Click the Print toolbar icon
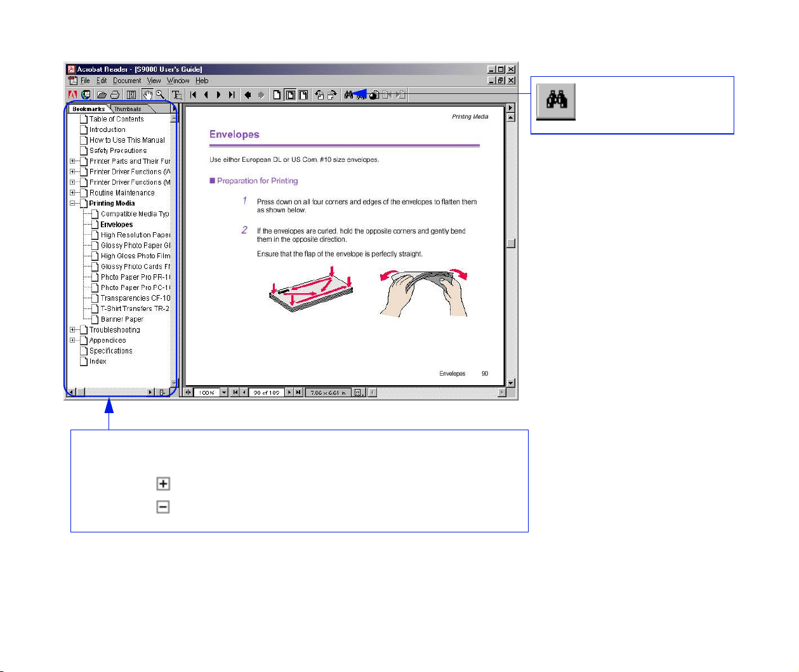The image size is (799, 672). coord(115,95)
